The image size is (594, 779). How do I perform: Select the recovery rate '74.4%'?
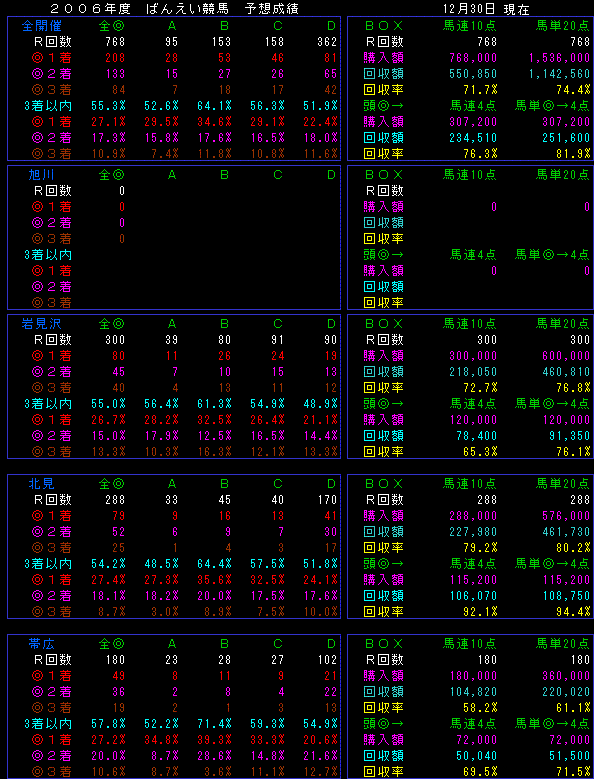click(576, 89)
